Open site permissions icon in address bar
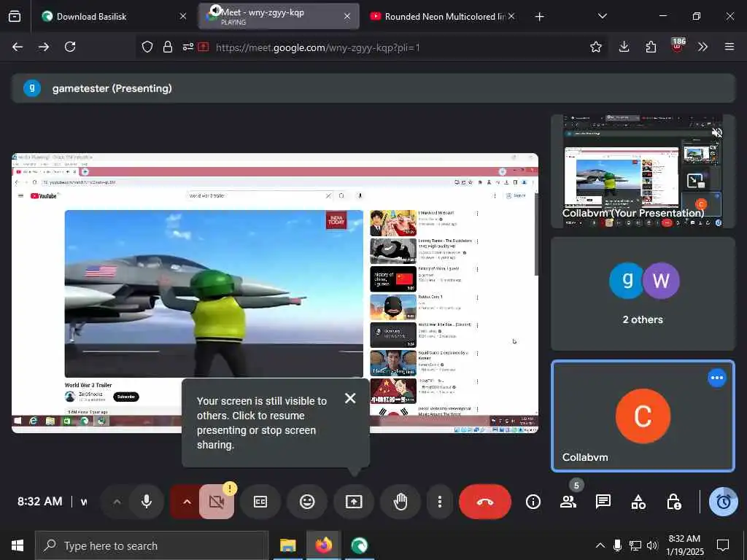 pos(188,47)
